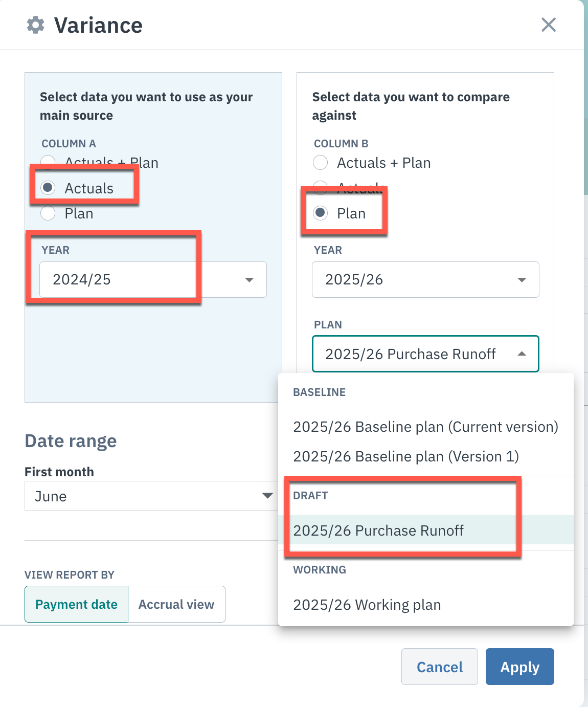Select Plan radio in Column A
Screen dimensions: 588x707
pyautogui.click(x=48, y=213)
